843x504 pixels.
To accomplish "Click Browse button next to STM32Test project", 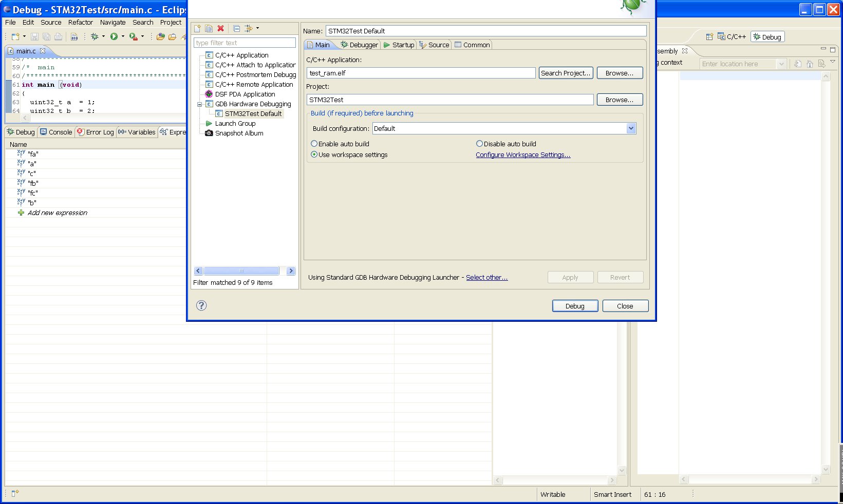I will pos(620,100).
